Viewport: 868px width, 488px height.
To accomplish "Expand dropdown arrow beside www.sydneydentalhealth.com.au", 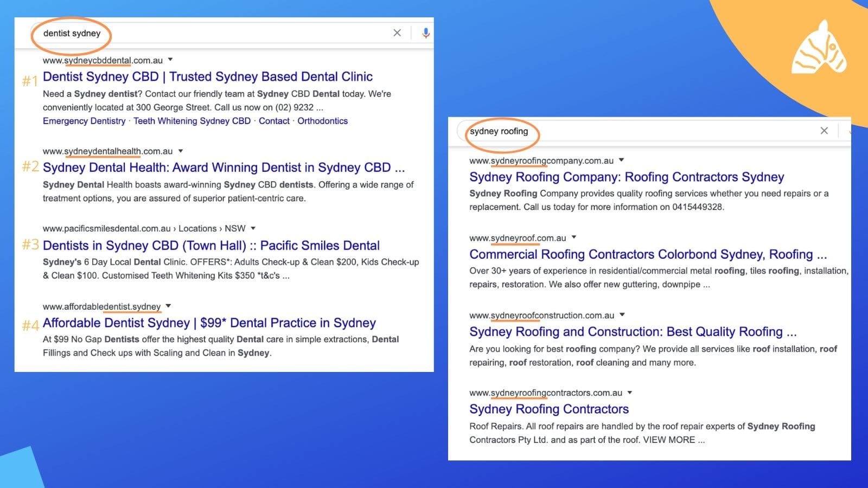I will (x=181, y=151).
